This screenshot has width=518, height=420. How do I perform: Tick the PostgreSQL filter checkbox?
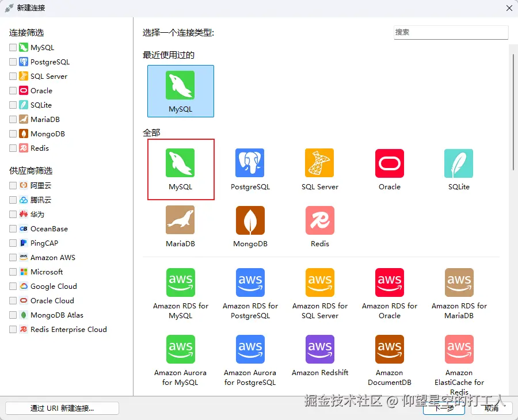13,62
